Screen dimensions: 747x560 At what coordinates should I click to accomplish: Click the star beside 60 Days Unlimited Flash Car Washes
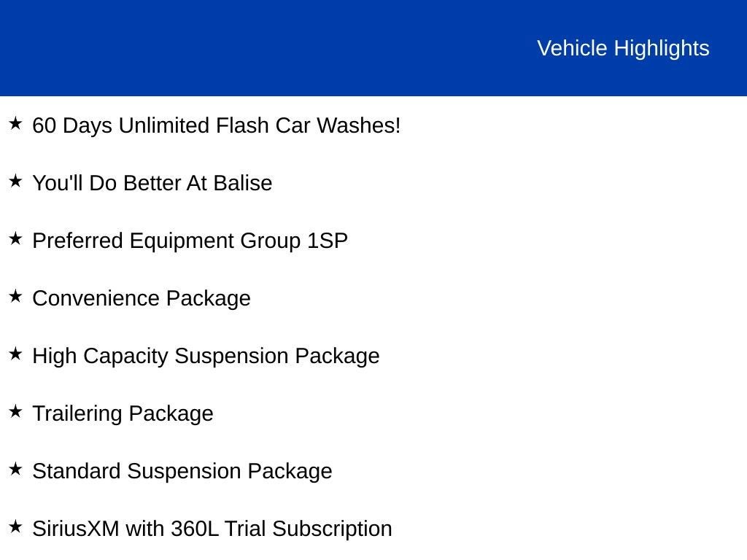click(x=16, y=124)
